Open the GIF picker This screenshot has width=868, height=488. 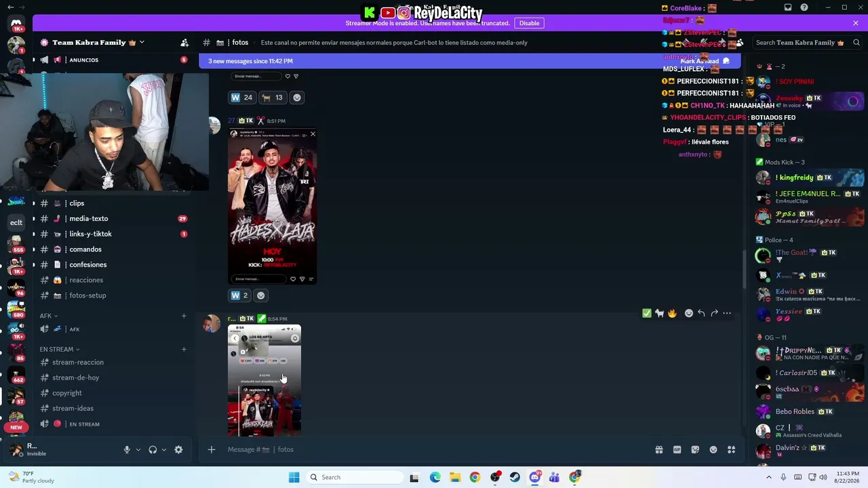pyautogui.click(x=677, y=449)
